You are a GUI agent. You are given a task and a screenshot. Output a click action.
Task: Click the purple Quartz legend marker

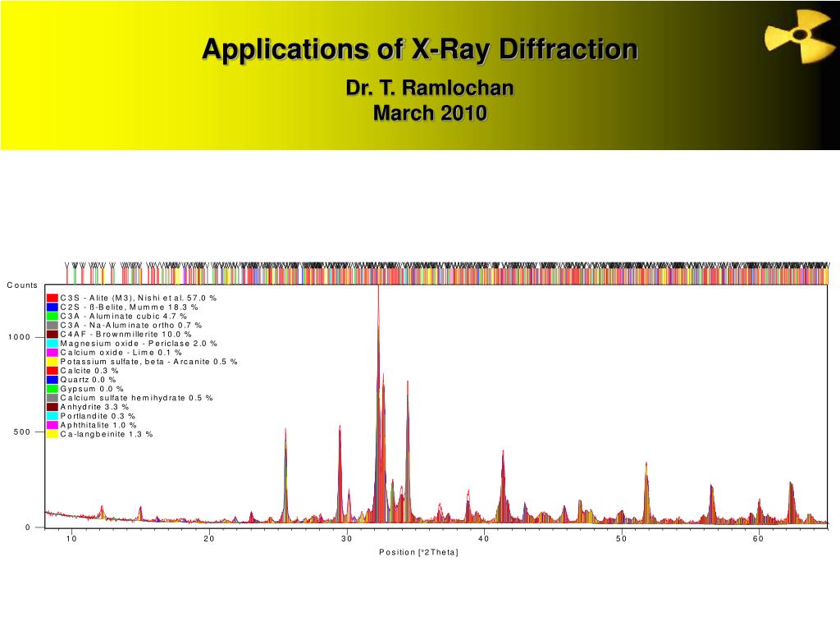[x=52, y=379]
